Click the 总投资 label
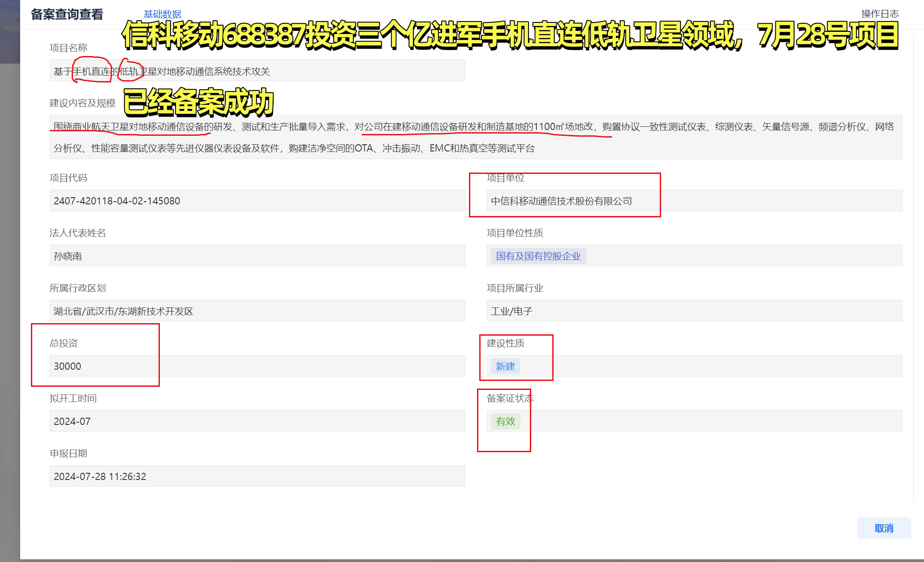 click(64, 343)
